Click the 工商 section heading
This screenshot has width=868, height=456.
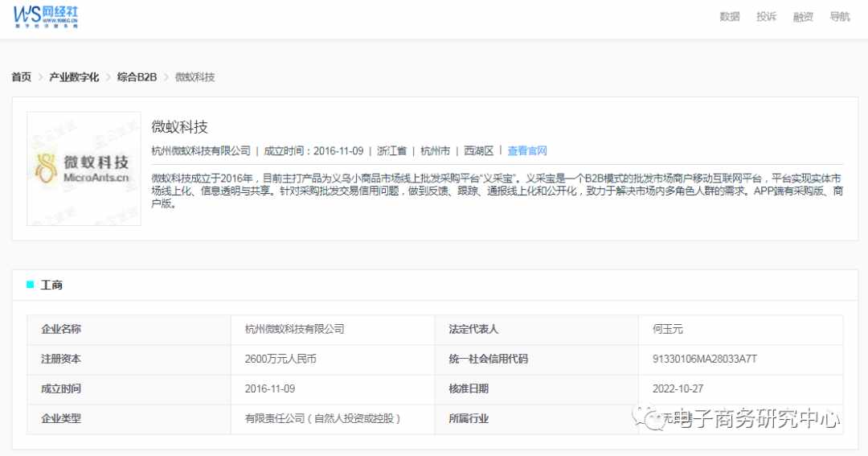pyautogui.click(x=51, y=285)
